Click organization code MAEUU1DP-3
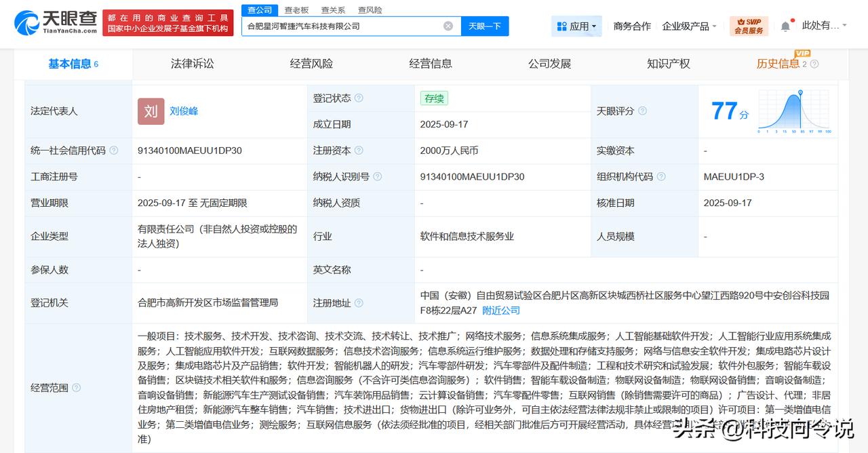This screenshot has width=868, height=453. click(734, 176)
